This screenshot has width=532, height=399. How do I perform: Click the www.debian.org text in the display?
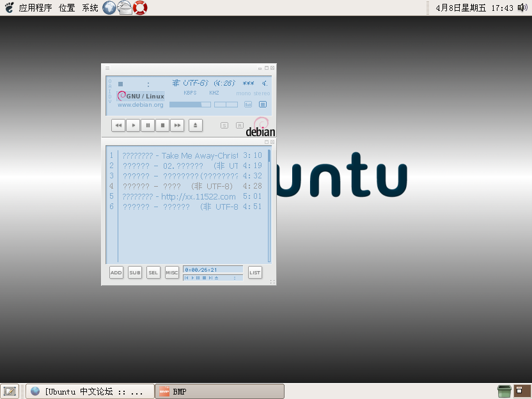141,105
